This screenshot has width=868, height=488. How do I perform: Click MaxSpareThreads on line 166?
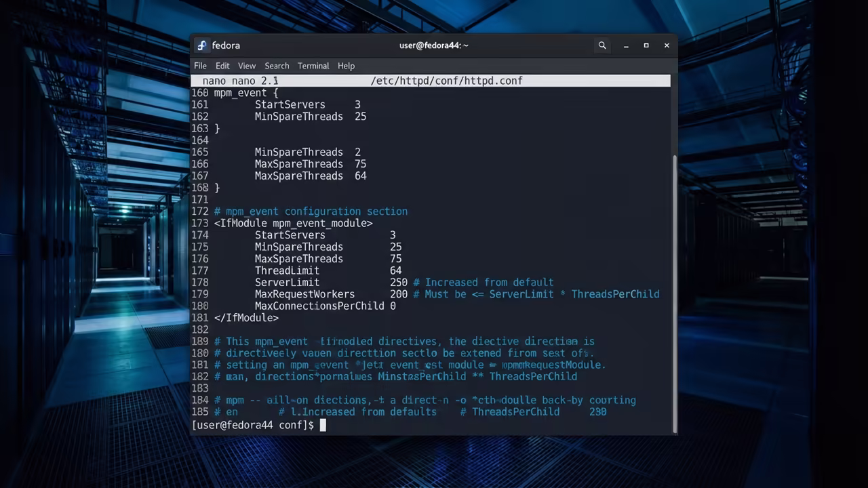[298, 164]
